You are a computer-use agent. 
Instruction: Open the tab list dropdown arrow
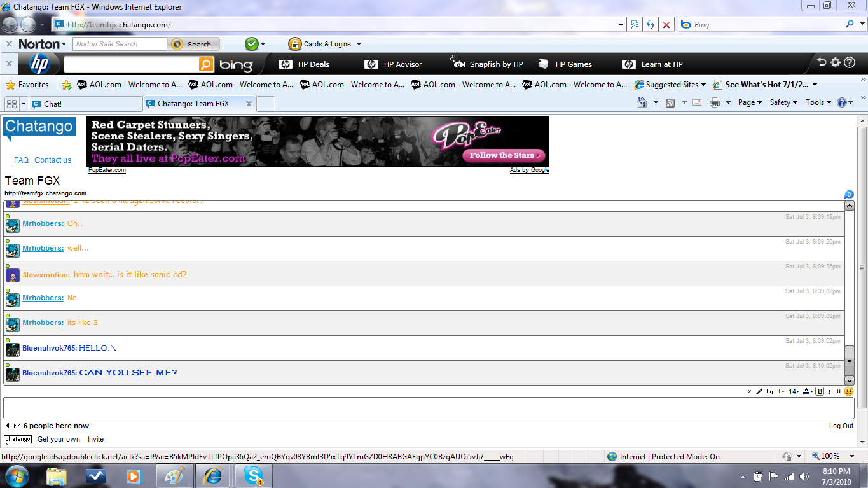click(24, 104)
